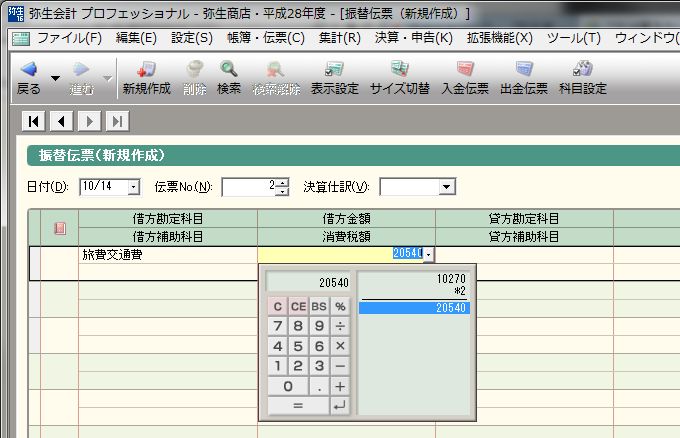Click calculator digit 0
Screen dimensions: 680x438
(288, 386)
